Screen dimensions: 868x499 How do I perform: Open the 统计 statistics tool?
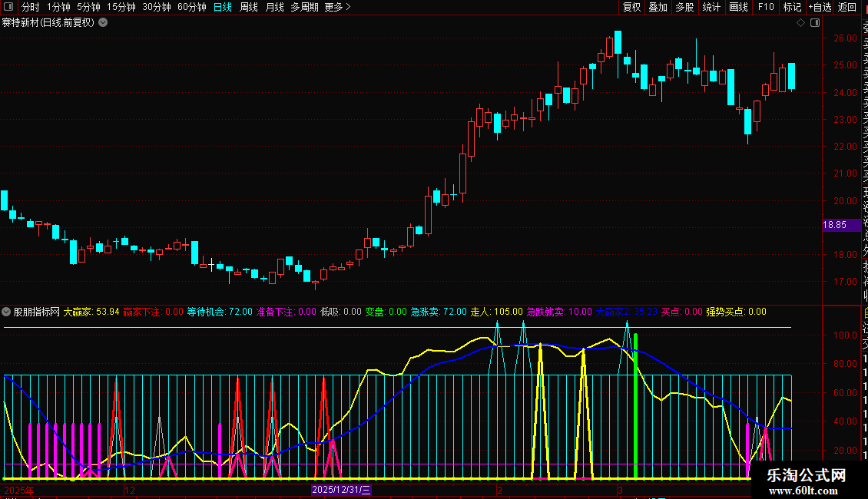pos(711,8)
